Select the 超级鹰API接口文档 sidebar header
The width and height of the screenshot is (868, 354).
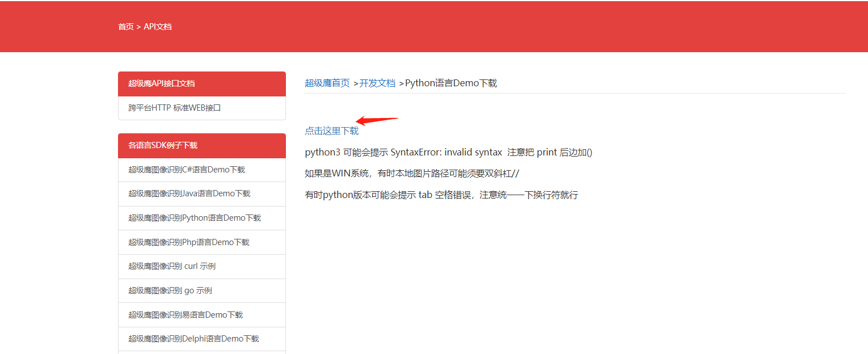(202, 83)
